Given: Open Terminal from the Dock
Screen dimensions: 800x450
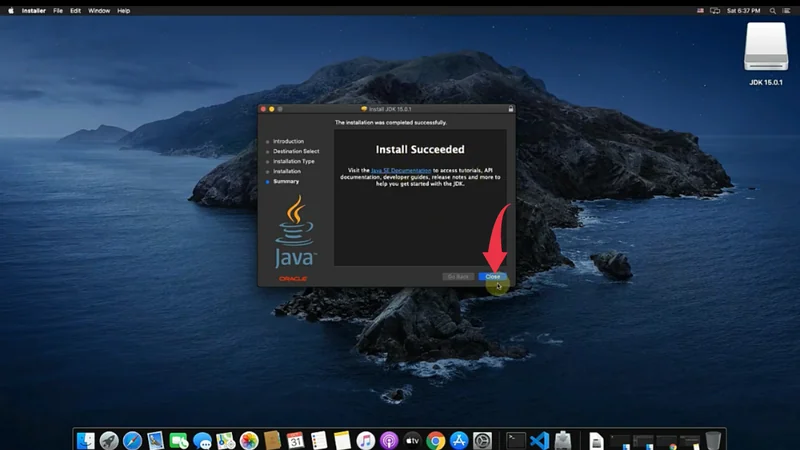Looking at the screenshot, I should click(516, 440).
